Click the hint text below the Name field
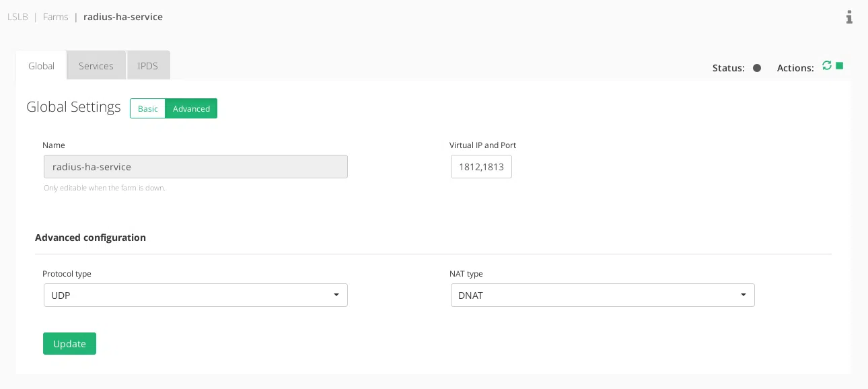 point(104,188)
